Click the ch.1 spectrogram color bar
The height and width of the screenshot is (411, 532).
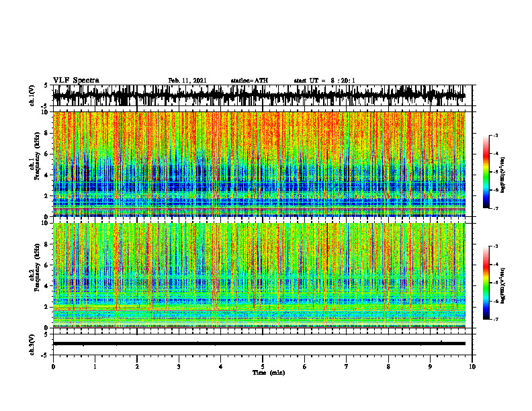[486, 172]
